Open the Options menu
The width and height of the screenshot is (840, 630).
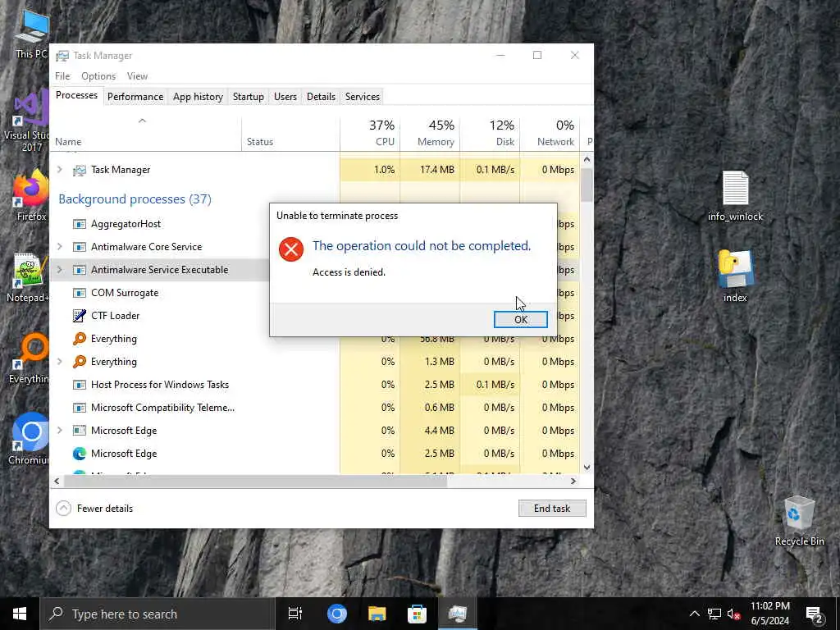[x=98, y=76]
